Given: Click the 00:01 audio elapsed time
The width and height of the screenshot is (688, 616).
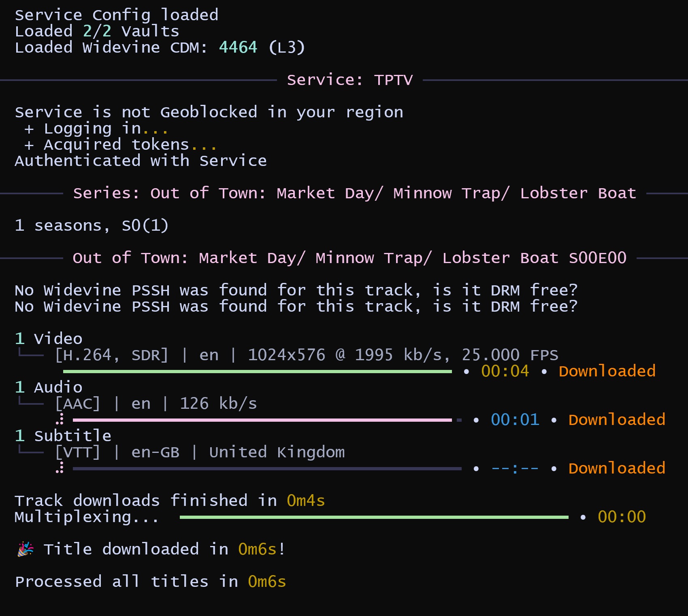Looking at the screenshot, I should [x=515, y=420].
